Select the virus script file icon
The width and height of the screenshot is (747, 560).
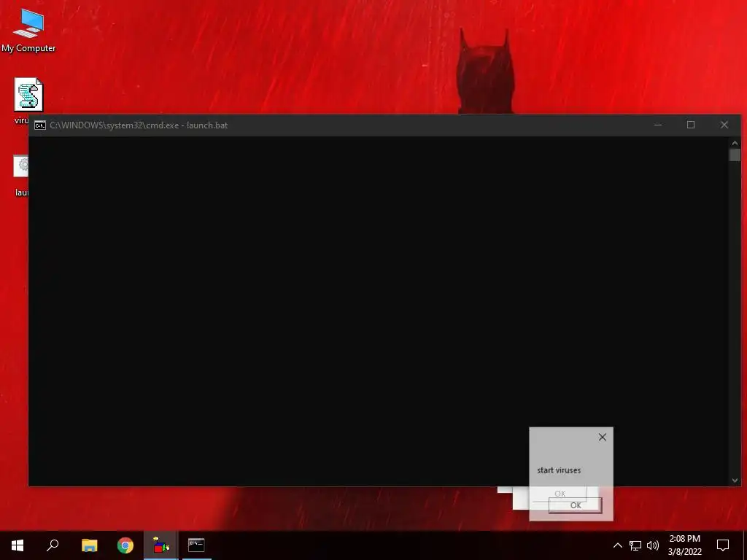pos(28,94)
